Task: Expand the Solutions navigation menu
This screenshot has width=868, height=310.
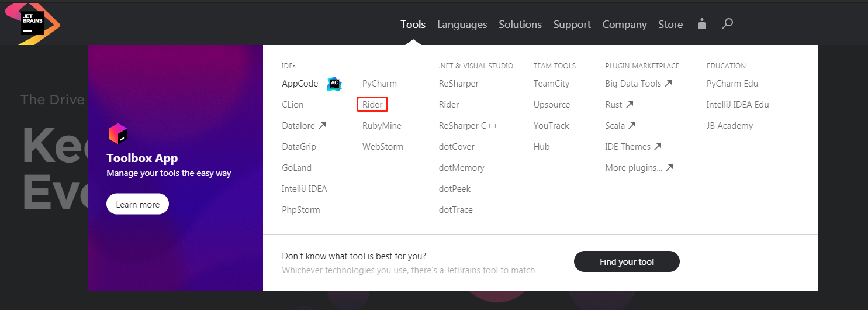Action: point(520,25)
